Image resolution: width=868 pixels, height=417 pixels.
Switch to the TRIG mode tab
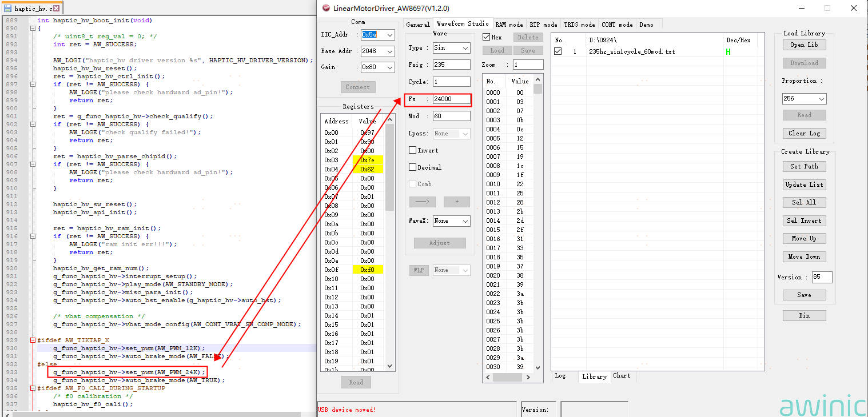pos(579,25)
